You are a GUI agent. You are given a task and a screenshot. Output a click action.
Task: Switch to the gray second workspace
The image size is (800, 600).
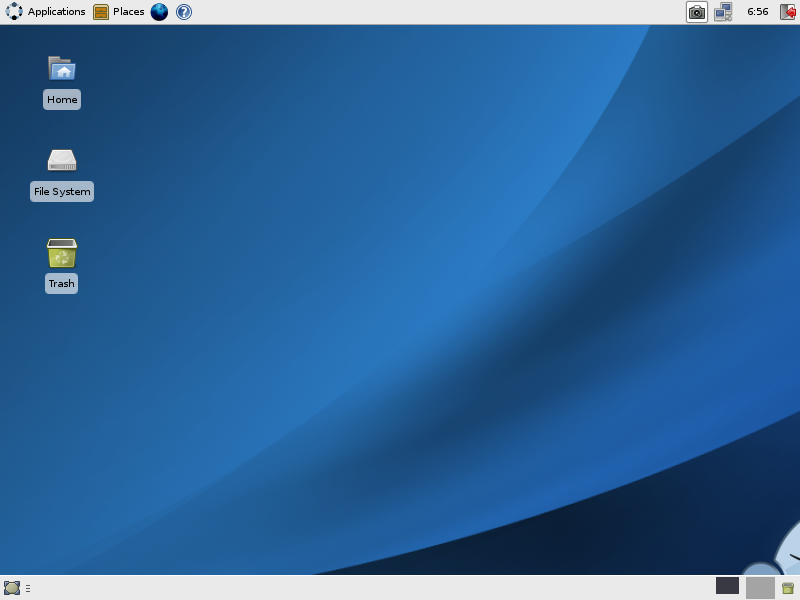(x=760, y=588)
